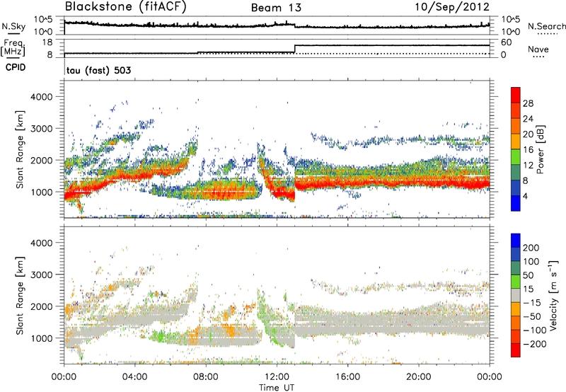
Task: Click the date '10/Sep/2012'
Action: pyautogui.click(x=452, y=7)
